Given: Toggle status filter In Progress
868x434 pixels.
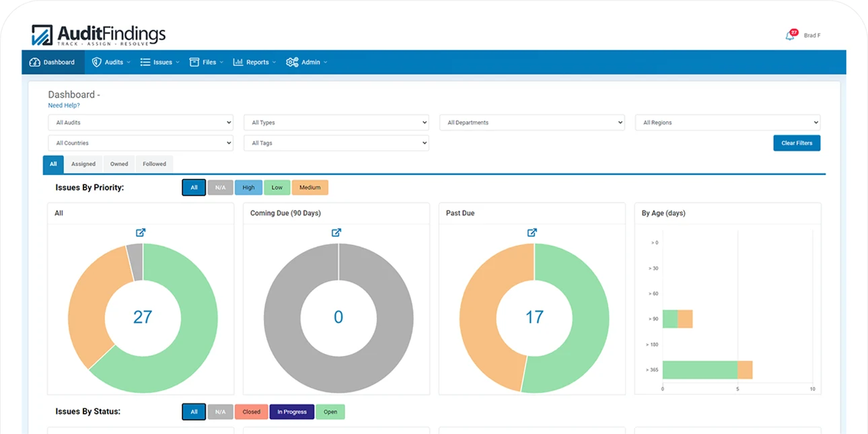Looking at the screenshot, I should coord(292,412).
